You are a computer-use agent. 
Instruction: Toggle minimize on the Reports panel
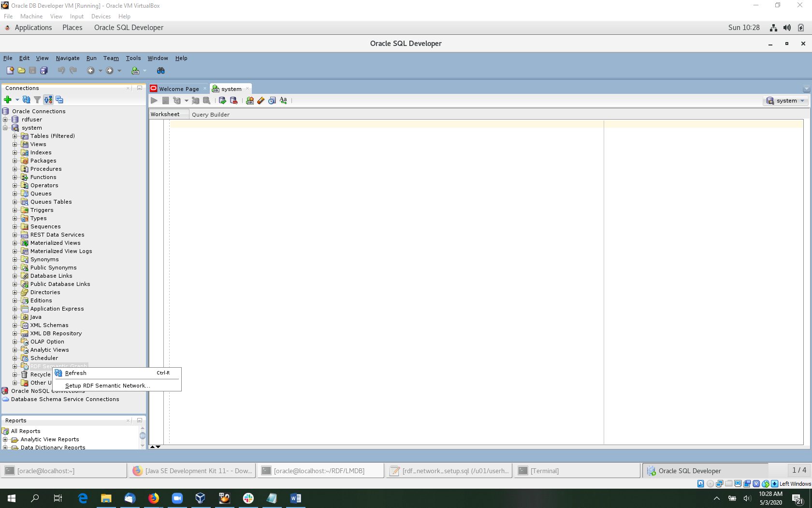coord(140,420)
